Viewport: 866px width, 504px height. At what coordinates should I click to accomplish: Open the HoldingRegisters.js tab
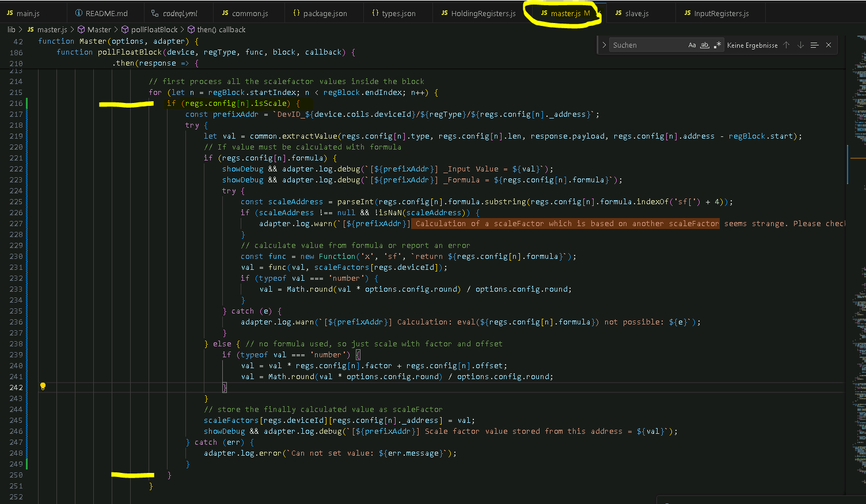(x=483, y=13)
